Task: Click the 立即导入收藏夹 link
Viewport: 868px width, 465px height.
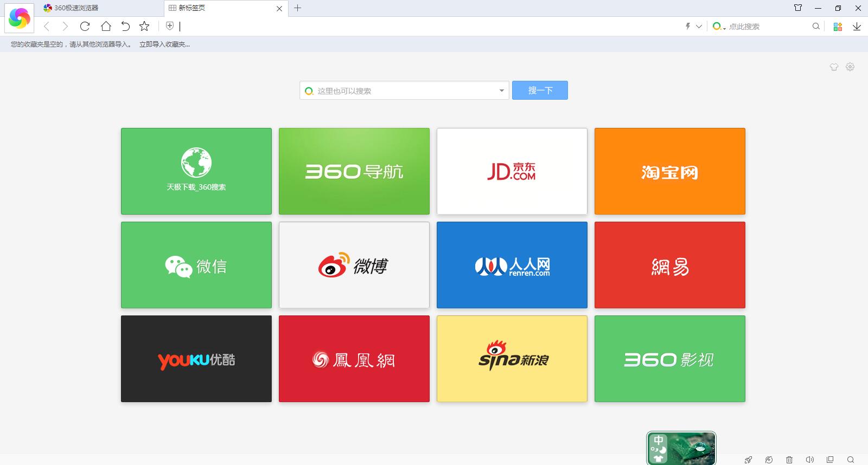Action: pyautogui.click(x=164, y=44)
